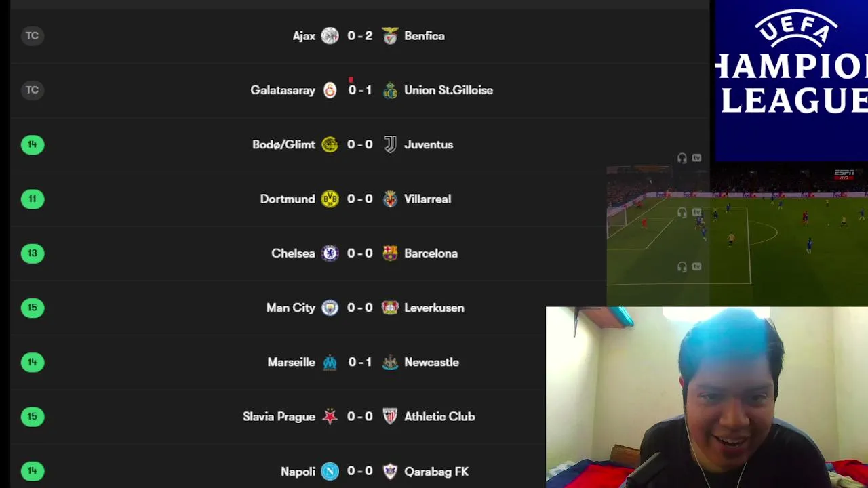The height and width of the screenshot is (488, 868).
Task: Click the Slavia Prague team name
Action: [x=279, y=417]
